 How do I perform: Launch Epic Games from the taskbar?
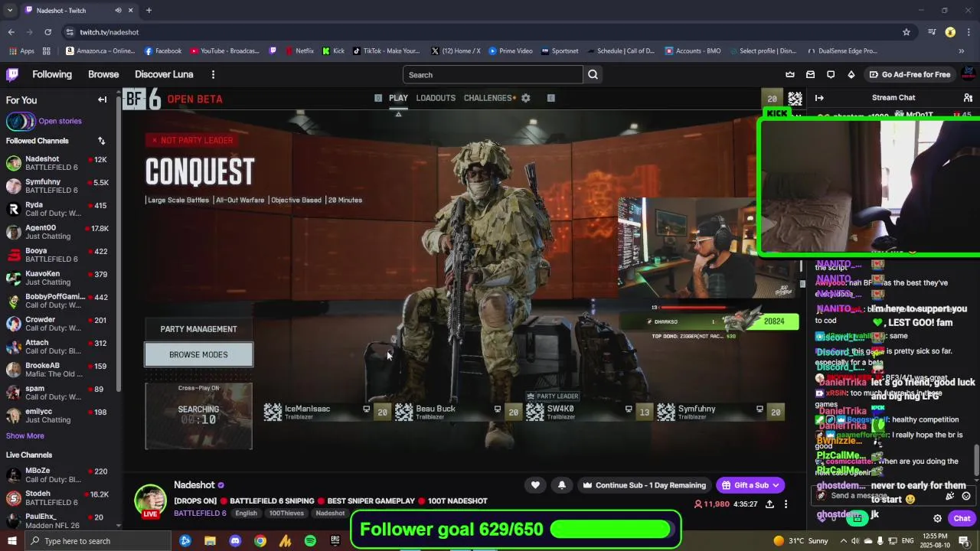[x=335, y=541]
